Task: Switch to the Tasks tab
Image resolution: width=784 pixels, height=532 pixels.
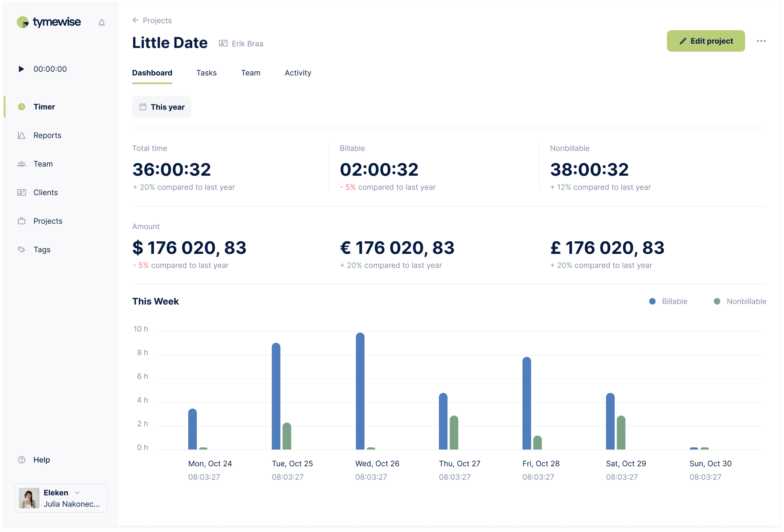Action: pyautogui.click(x=206, y=73)
